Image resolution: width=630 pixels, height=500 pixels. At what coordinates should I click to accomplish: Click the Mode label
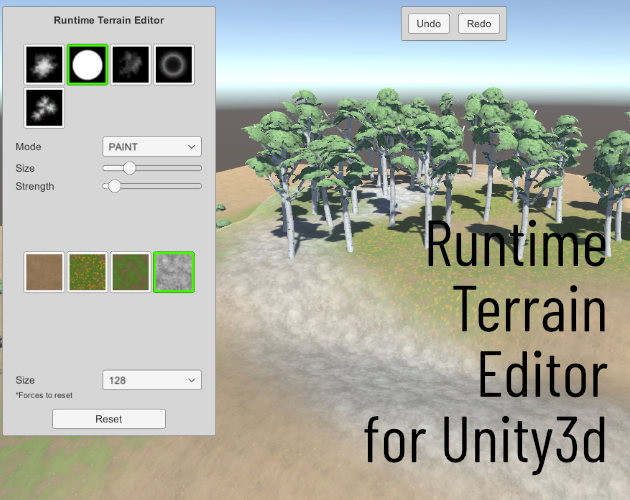[x=28, y=147]
